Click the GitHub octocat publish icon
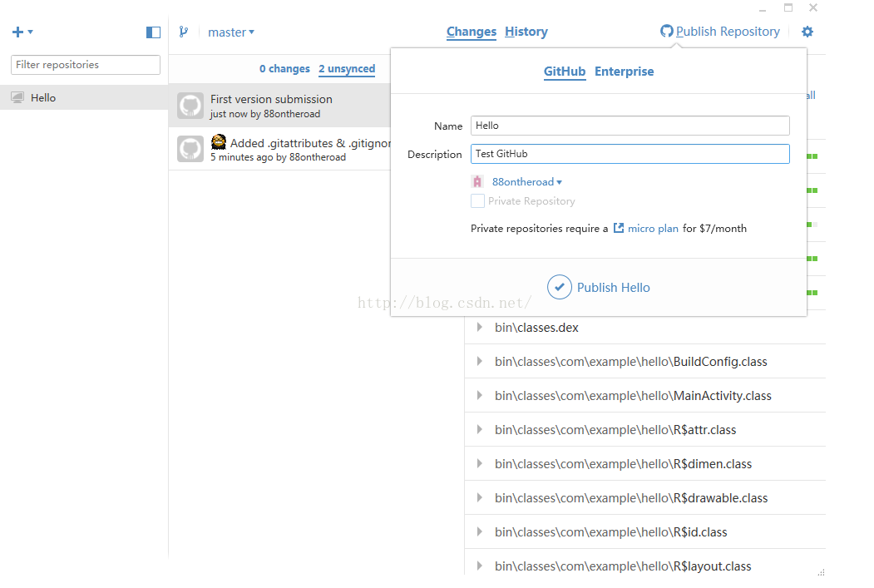This screenshot has height=588, width=874. [x=667, y=32]
